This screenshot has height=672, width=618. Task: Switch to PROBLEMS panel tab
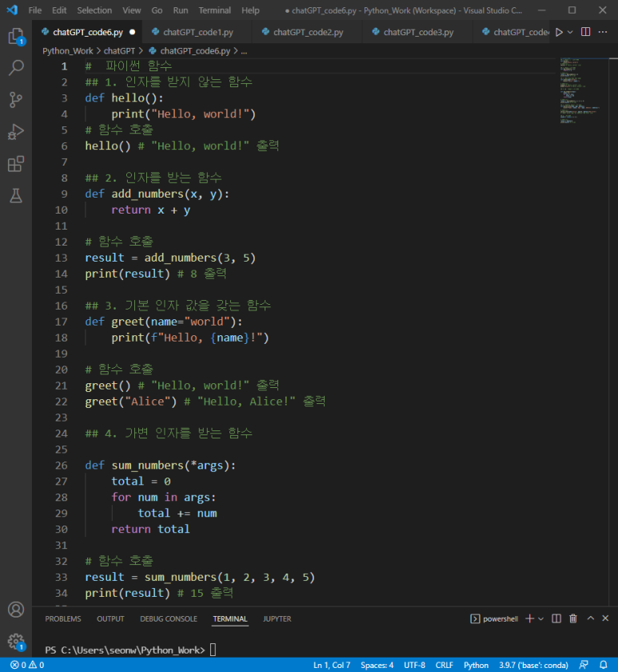point(63,618)
